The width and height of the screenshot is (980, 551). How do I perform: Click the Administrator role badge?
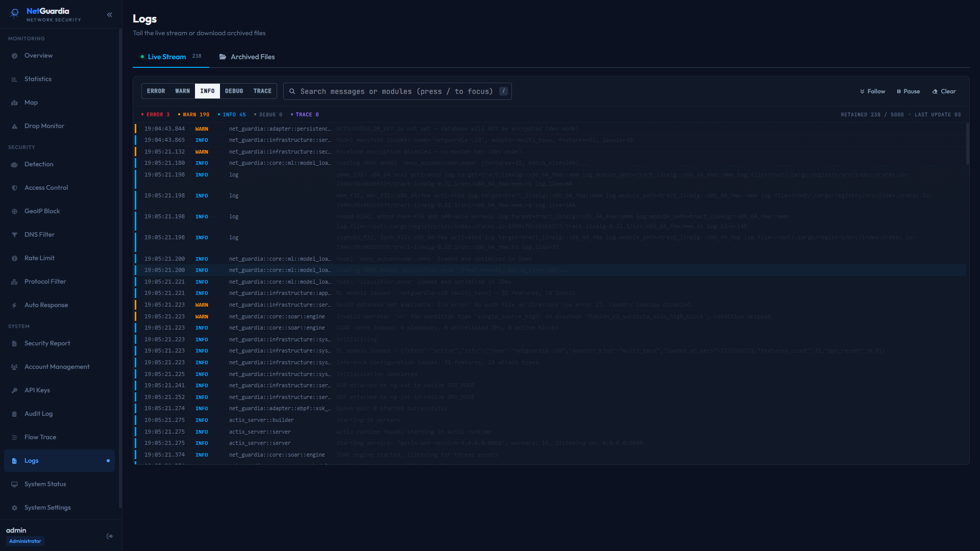25,541
